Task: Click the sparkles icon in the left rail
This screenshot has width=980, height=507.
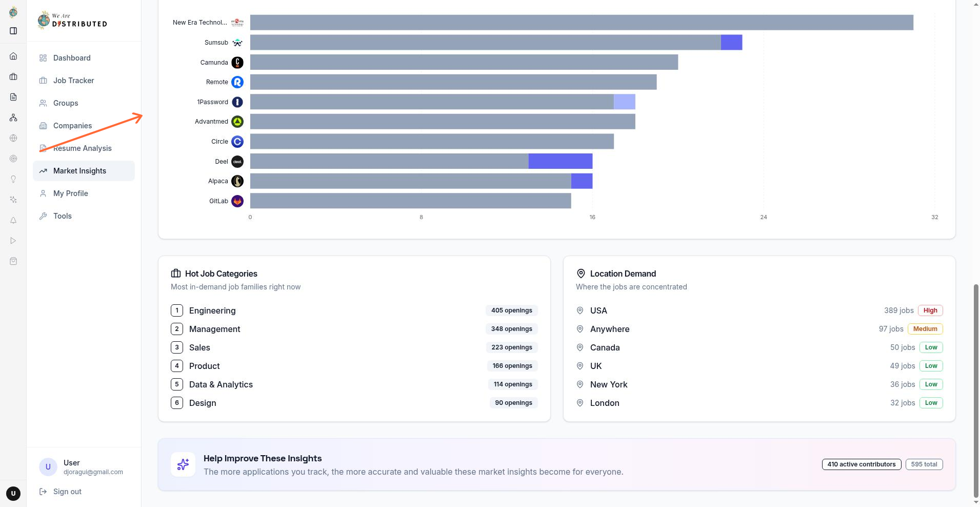Action: point(13,200)
